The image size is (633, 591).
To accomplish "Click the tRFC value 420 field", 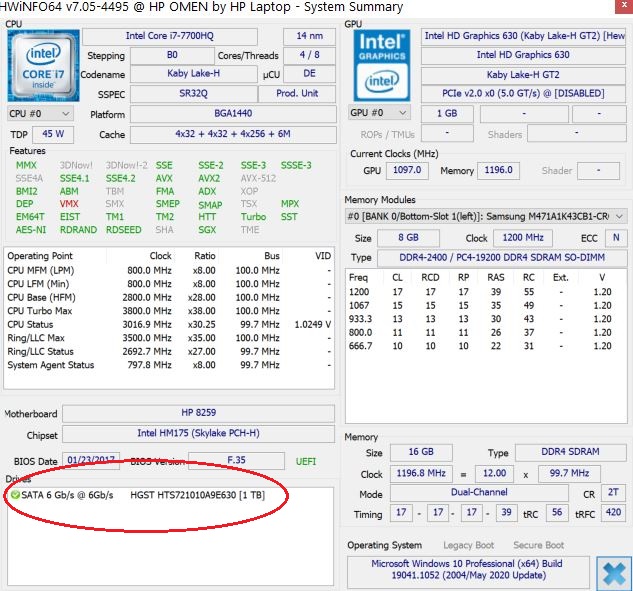I will click(613, 512).
